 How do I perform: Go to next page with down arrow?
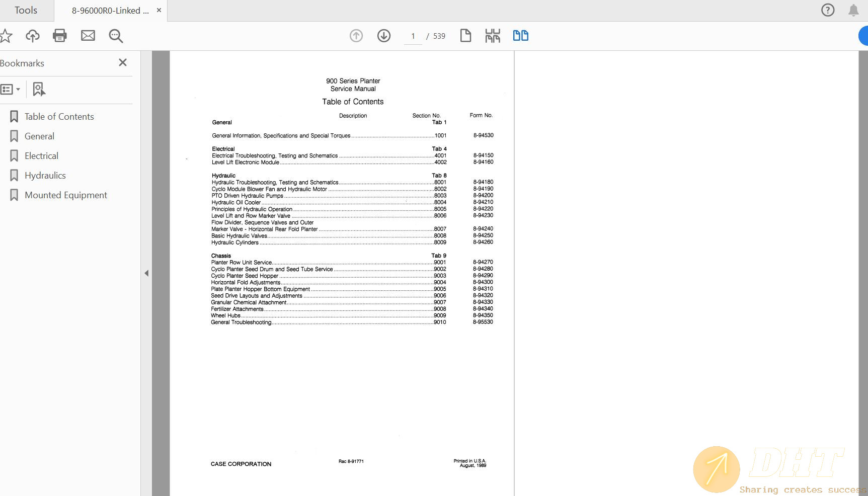tap(384, 36)
